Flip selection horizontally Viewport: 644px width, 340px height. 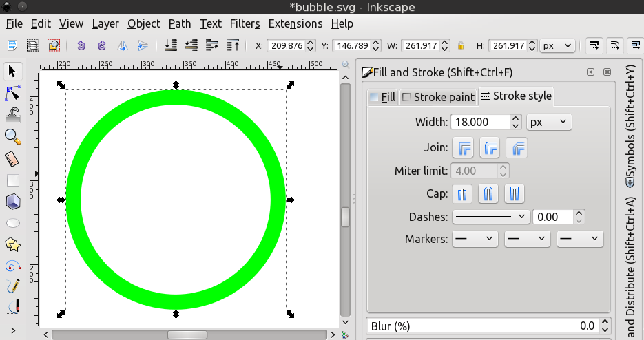pos(123,45)
